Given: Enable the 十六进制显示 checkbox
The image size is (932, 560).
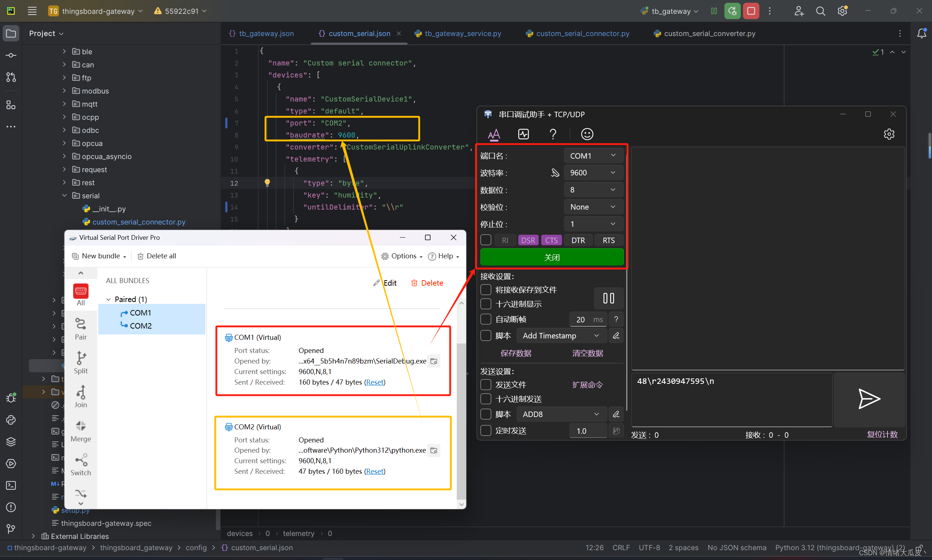Looking at the screenshot, I should tap(485, 304).
